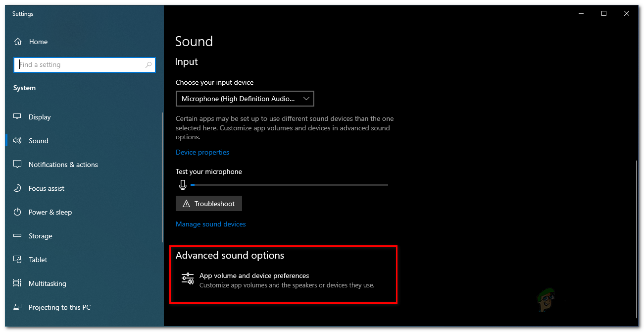This screenshot has width=644, height=332.
Task: Open the Device properties link
Action: (x=202, y=152)
